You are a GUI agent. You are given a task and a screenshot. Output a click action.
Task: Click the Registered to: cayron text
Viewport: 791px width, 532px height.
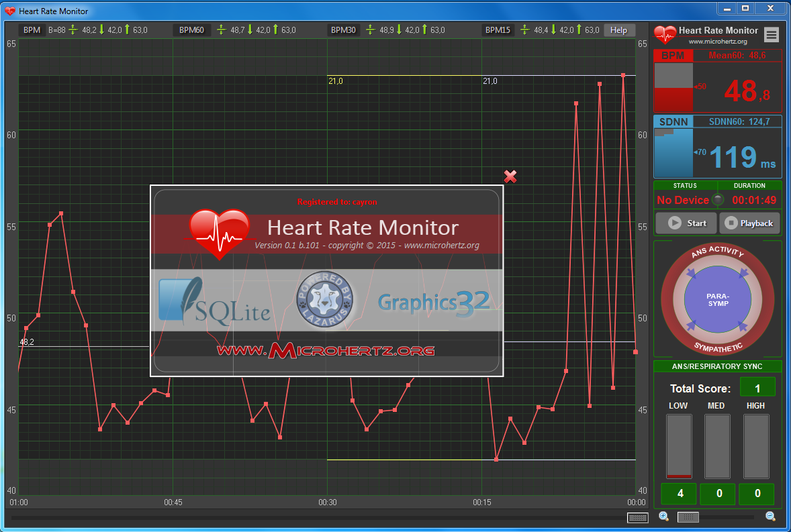[337, 202]
